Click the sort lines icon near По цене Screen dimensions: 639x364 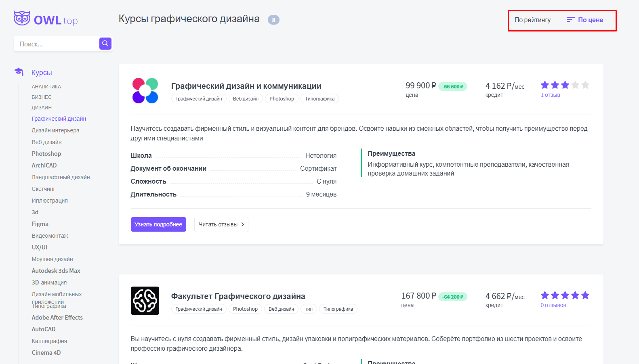(x=570, y=20)
